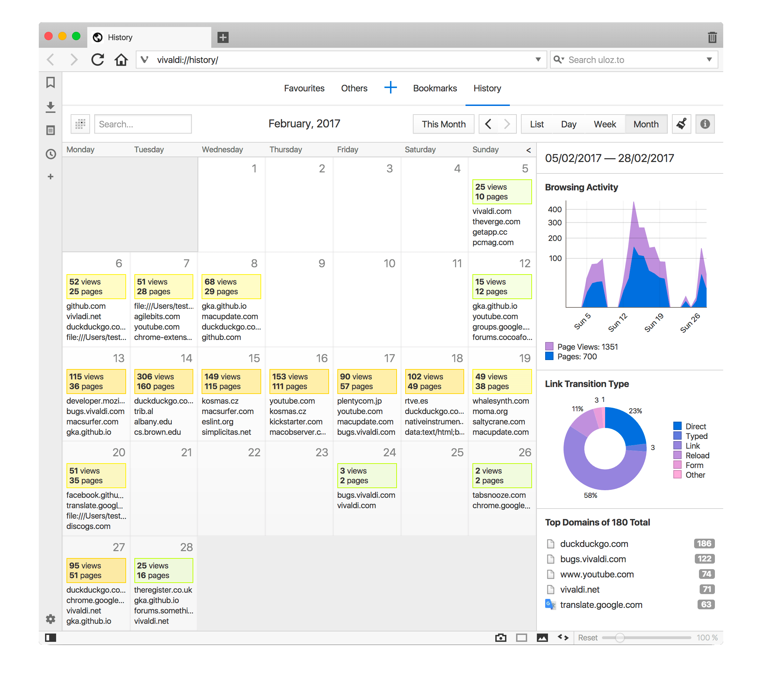Screen dimensions: 762x700
Task: Open the Notes panel icon
Action: [x=50, y=130]
